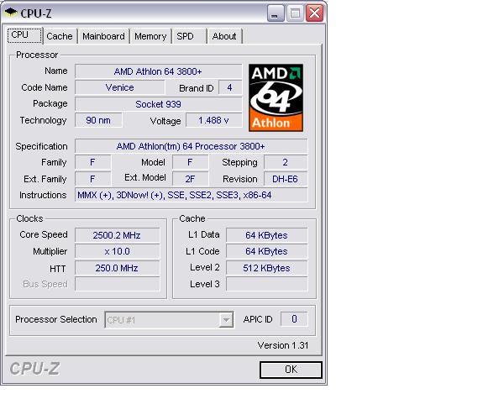
Task: Close the CPU-Z window
Action: click(314, 13)
